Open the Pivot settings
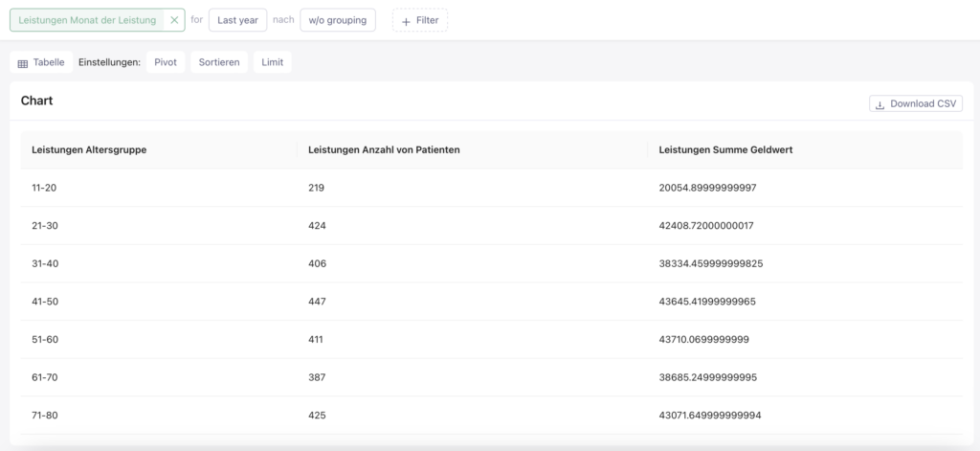Image resolution: width=980 pixels, height=451 pixels. [x=166, y=62]
